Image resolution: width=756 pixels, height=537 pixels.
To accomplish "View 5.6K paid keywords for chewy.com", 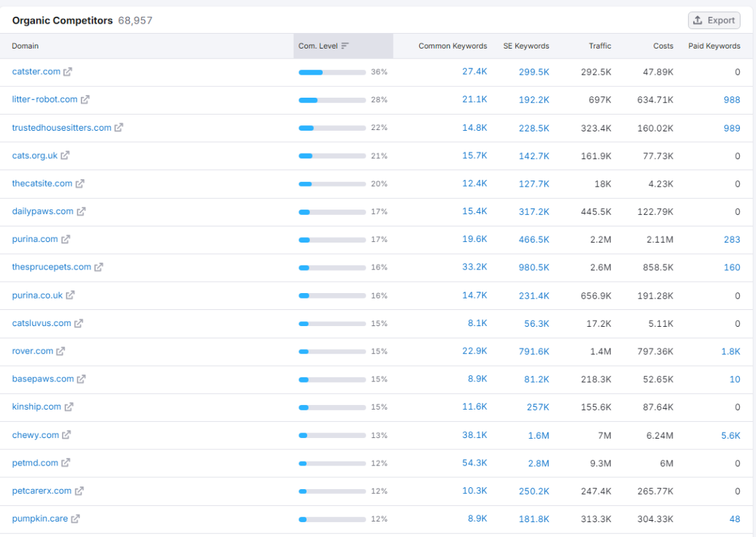I will point(730,436).
